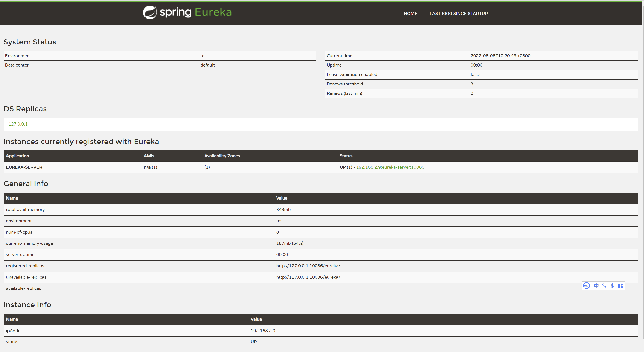The image size is (644, 352).
Task: Click the registered-replicas URL value
Action: [x=308, y=266]
